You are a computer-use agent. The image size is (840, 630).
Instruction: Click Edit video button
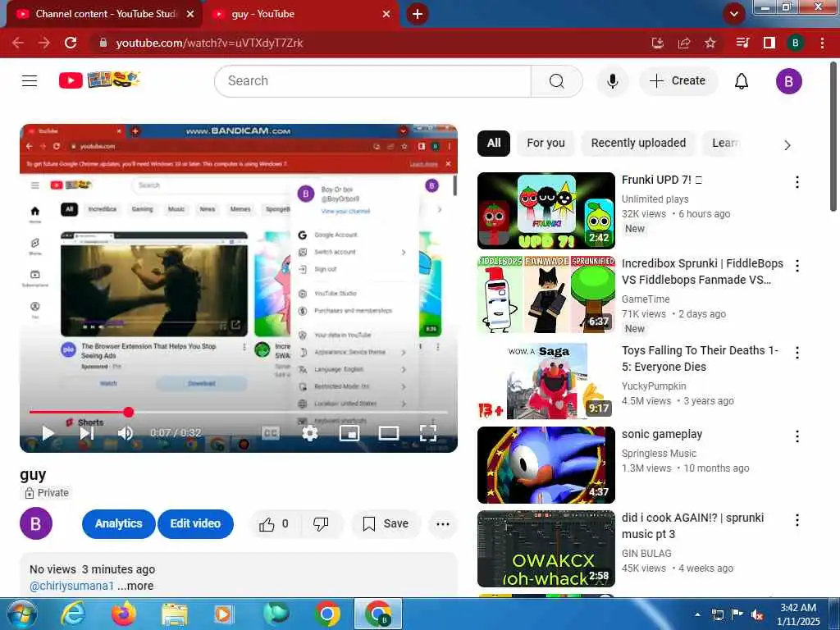coord(195,524)
